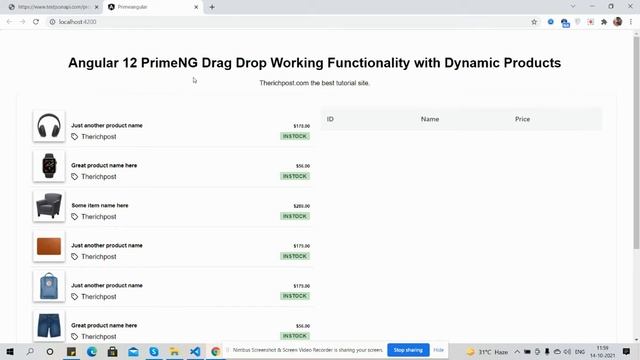Open a new browser tab
This screenshot has height=360, width=640.
click(212, 7)
